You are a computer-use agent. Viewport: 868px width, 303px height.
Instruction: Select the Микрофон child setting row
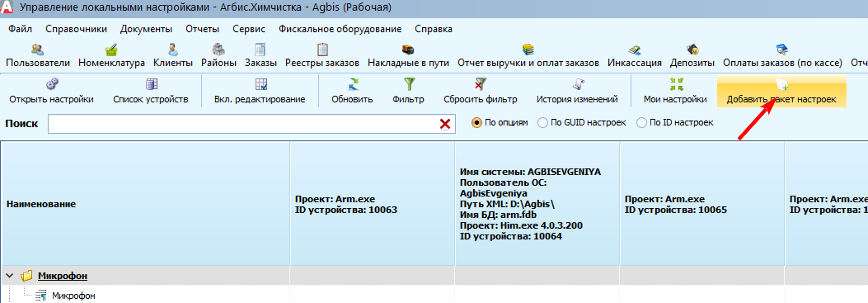pyautogui.click(x=73, y=296)
